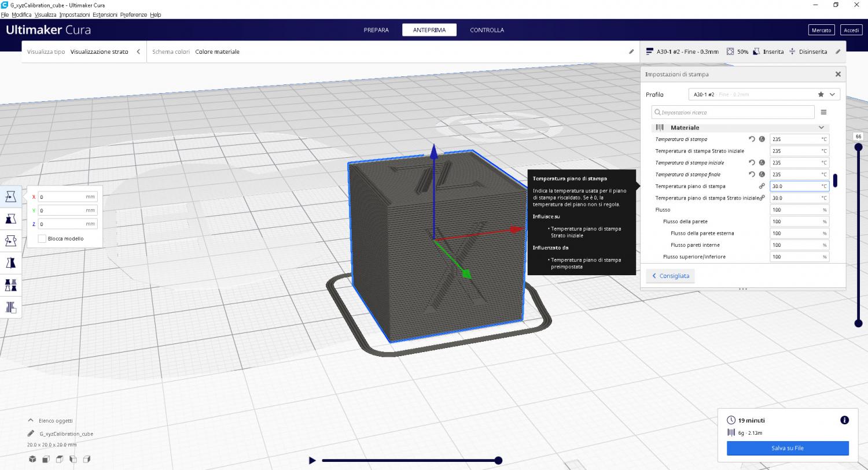Collapse the Visualizza tipo panel chevron
This screenshot has width=868, height=470.
(x=138, y=51)
